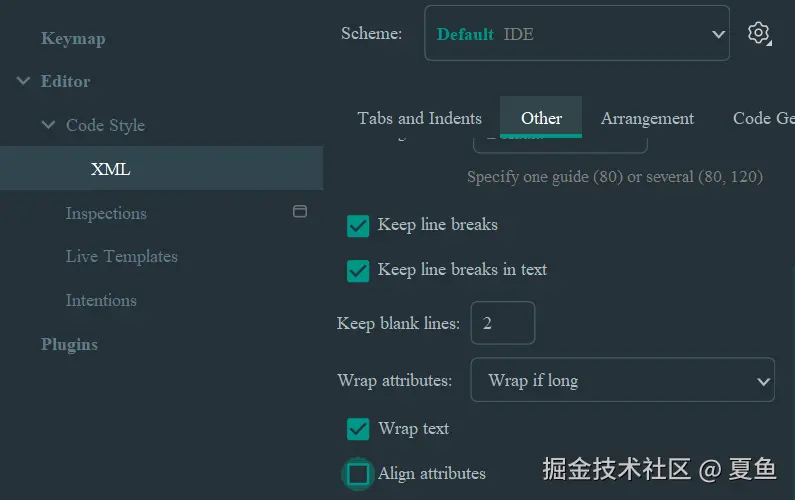
Task: Switch to Tabs and Indents tab
Action: (419, 118)
